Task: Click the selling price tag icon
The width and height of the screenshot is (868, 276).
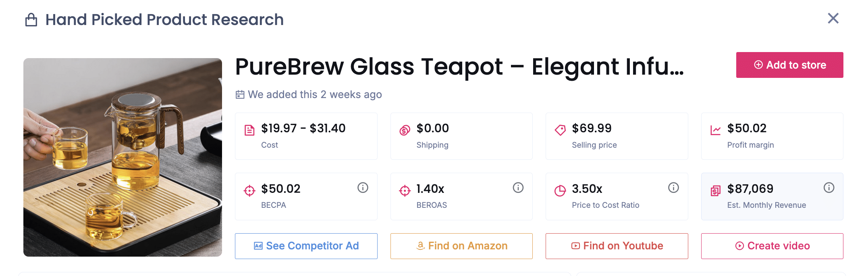Action: pos(560,129)
